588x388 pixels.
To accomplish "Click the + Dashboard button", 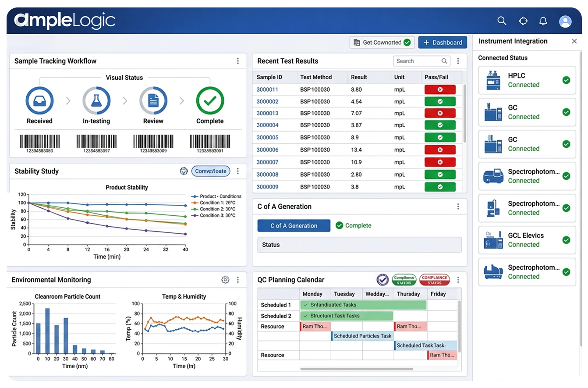I will click(x=443, y=43).
